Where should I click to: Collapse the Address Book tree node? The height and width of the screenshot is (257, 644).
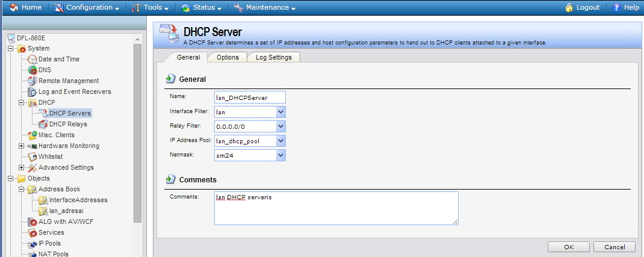tap(22, 189)
